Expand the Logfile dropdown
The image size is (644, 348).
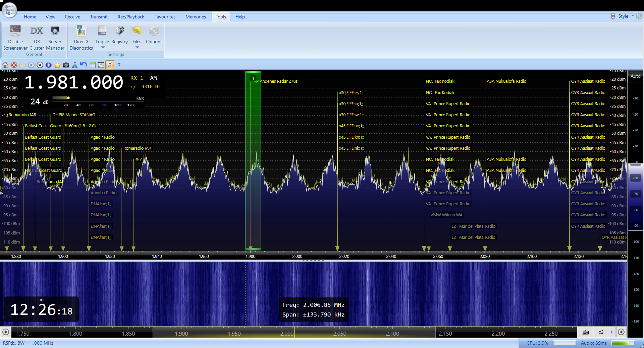click(x=102, y=47)
